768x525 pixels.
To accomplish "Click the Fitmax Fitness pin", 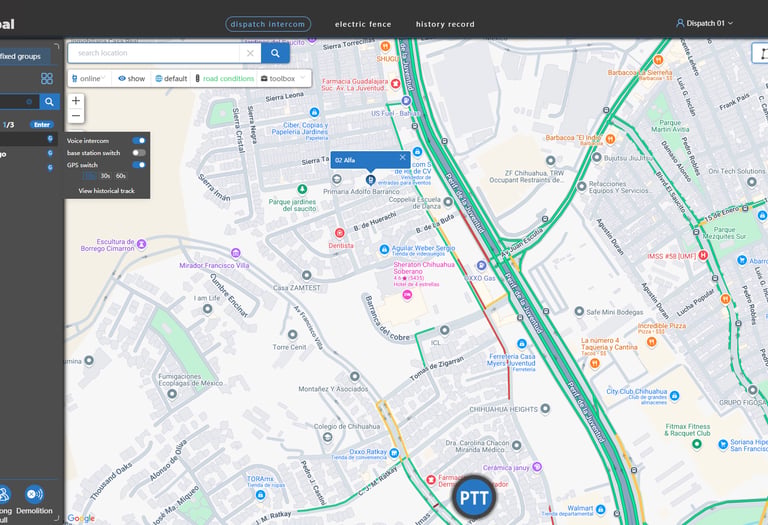I will click(696, 444).
